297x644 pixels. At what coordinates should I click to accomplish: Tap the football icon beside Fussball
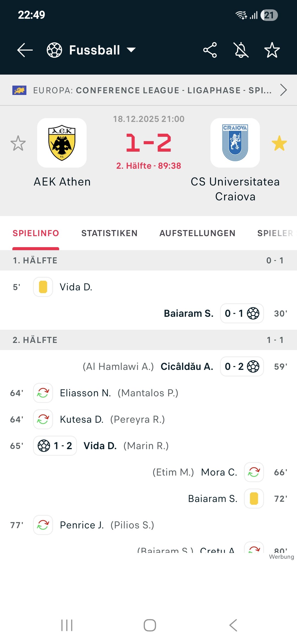pyautogui.click(x=54, y=50)
